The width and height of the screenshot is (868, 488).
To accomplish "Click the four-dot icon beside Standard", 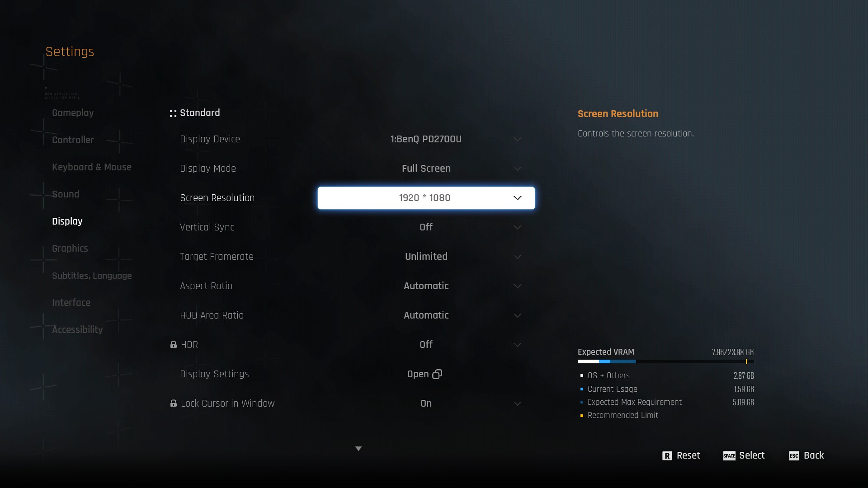I will pyautogui.click(x=173, y=113).
